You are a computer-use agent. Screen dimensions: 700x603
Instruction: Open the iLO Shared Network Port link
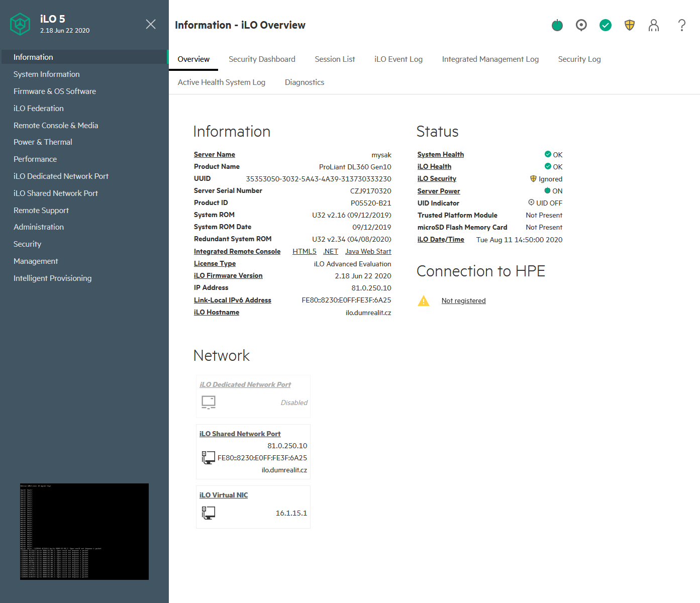tap(240, 434)
